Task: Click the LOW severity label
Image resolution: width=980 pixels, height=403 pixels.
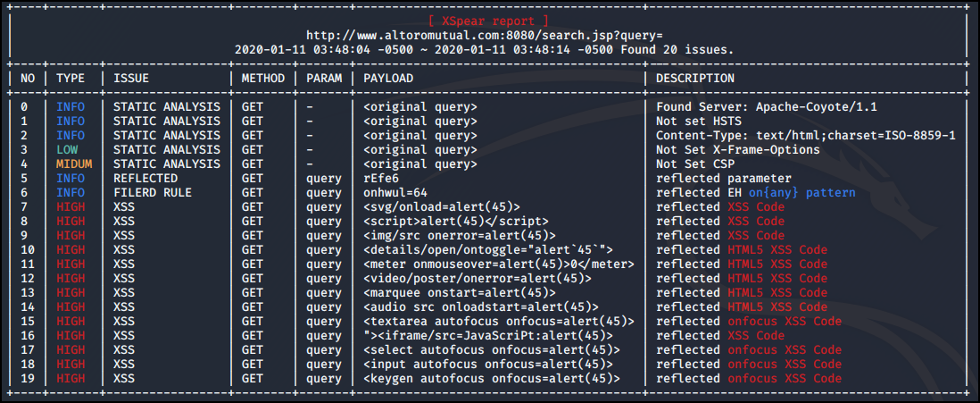Action: [x=67, y=150]
